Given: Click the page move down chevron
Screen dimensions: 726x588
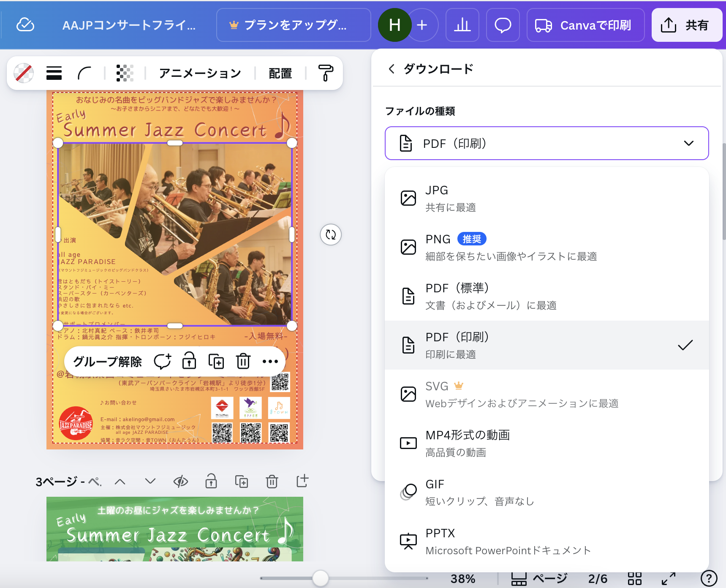Looking at the screenshot, I should point(150,482).
